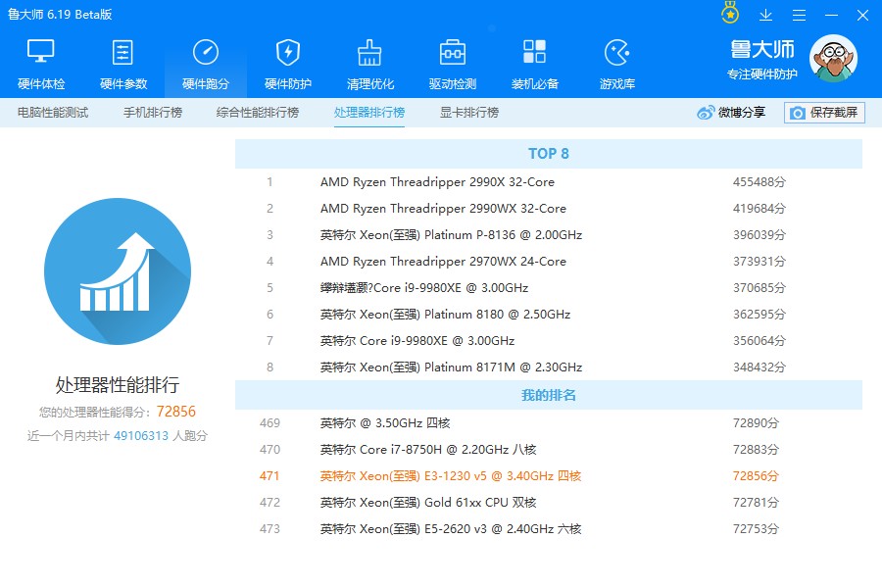Switch to 综合性能排行榜 tab

pyautogui.click(x=258, y=113)
